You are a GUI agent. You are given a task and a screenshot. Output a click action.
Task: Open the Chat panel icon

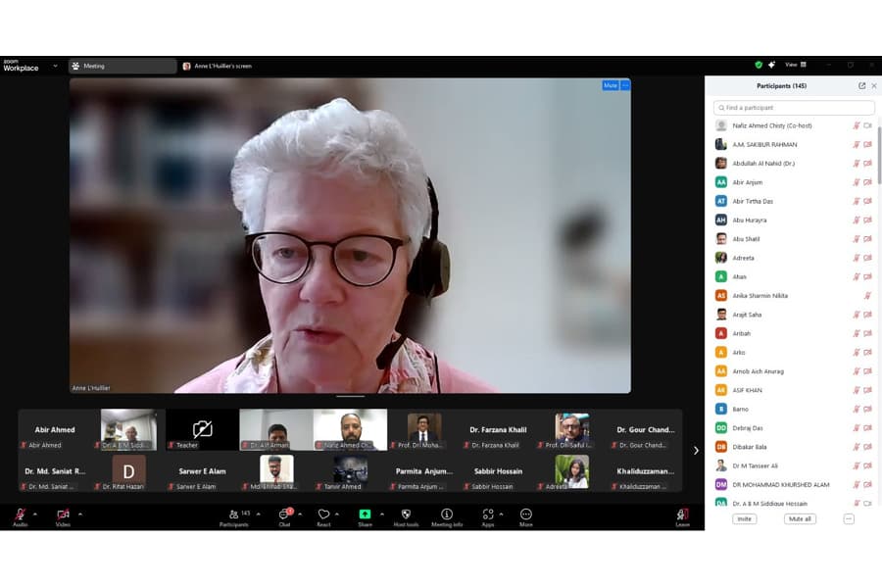(x=284, y=514)
